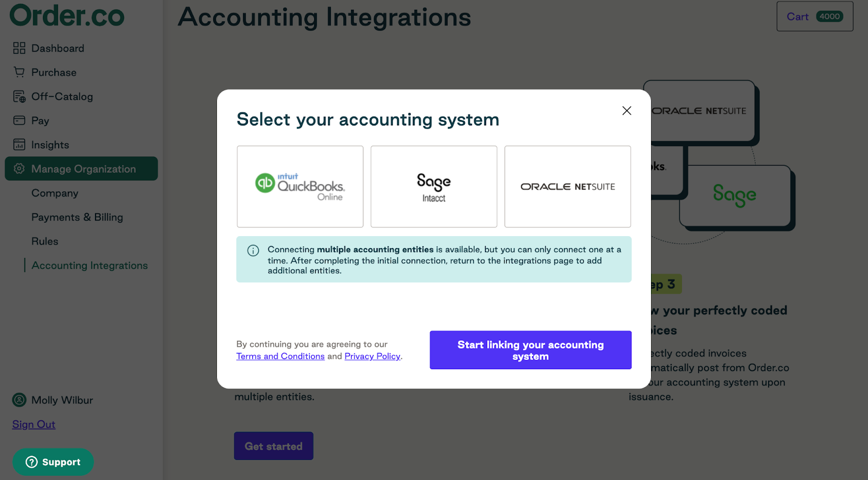Open the Dashboard icon in the sidebar

point(19,48)
